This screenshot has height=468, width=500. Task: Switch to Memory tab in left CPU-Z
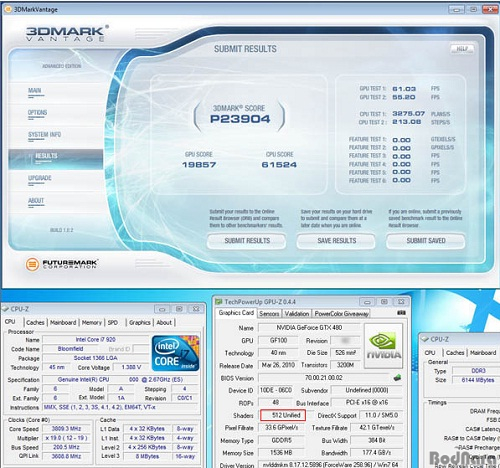pyautogui.click(x=92, y=322)
